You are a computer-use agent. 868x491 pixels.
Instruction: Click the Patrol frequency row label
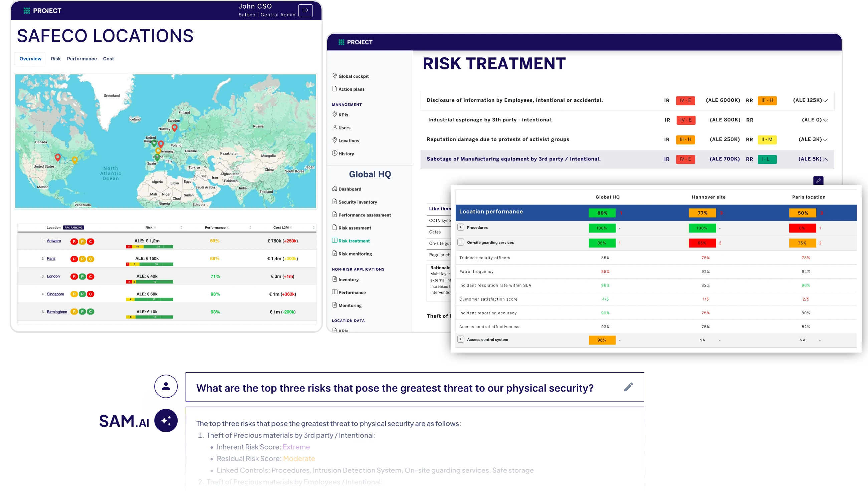pyautogui.click(x=476, y=272)
